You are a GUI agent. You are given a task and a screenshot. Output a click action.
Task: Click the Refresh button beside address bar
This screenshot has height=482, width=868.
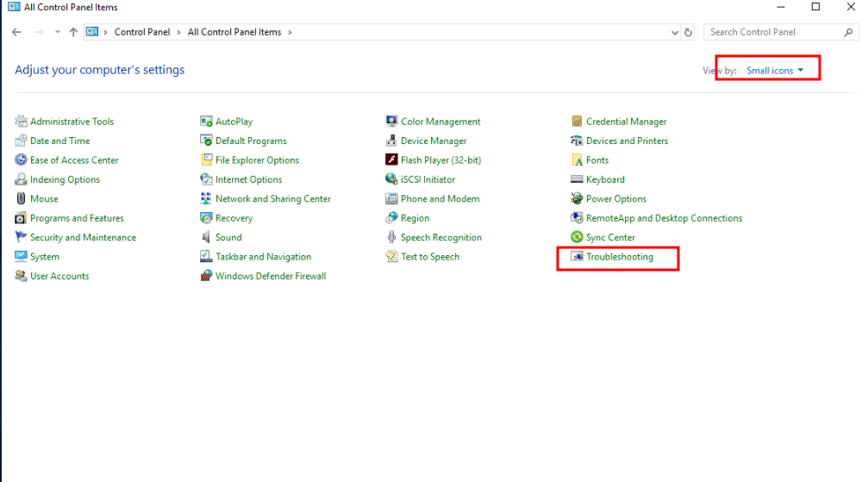pos(688,33)
